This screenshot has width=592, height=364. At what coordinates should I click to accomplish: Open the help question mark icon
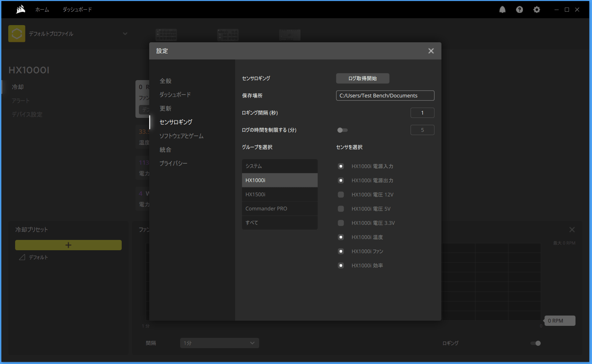[519, 10]
